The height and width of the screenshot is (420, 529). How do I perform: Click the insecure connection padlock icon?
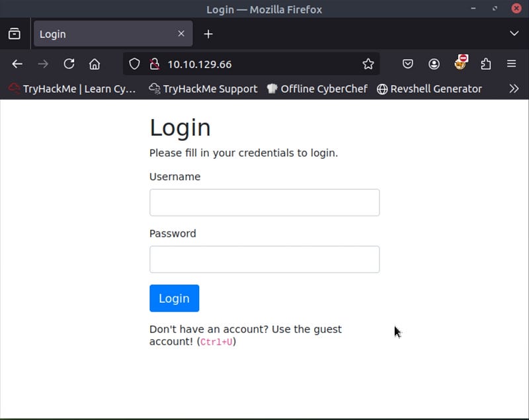(x=154, y=64)
